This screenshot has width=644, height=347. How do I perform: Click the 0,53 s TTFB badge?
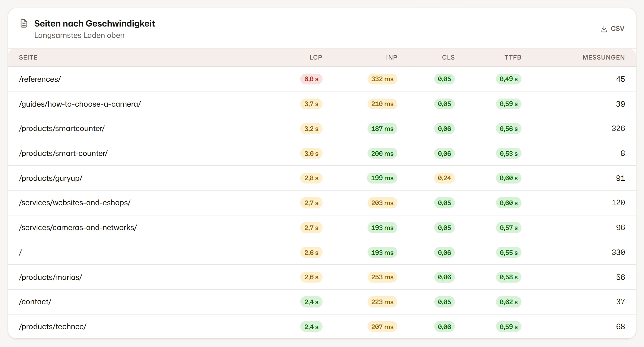(x=508, y=154)
